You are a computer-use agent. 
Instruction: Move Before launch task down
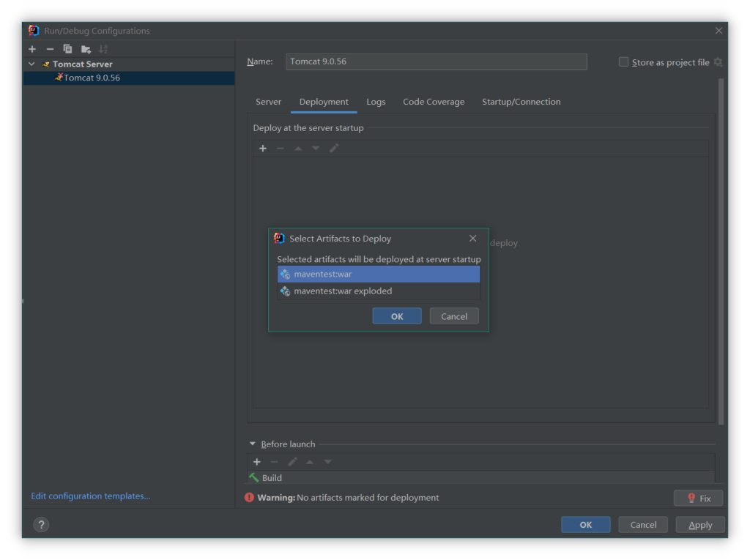tap(327, 462)
